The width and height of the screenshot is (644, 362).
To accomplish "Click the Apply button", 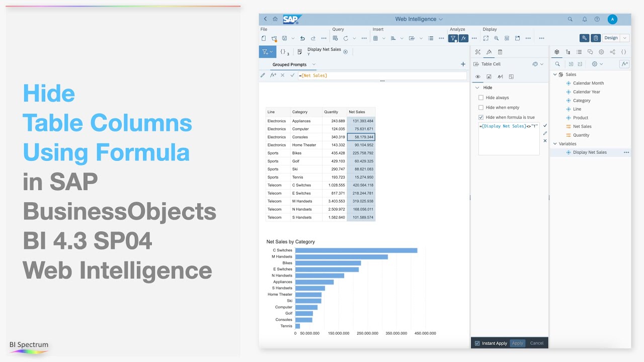I will coord(518,343).
